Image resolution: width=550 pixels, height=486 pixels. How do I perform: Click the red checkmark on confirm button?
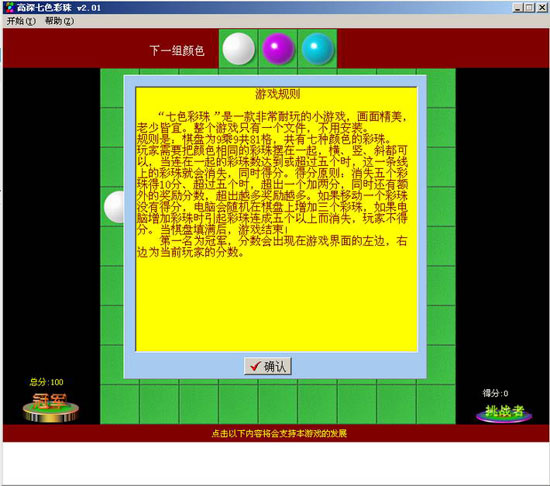click(255, 366)
